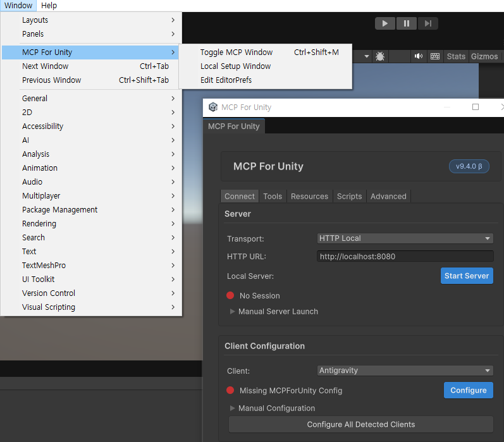This screenshot has width=504, height=442.
Task: Toggle the Stats overlay
Action: point(456,56)
